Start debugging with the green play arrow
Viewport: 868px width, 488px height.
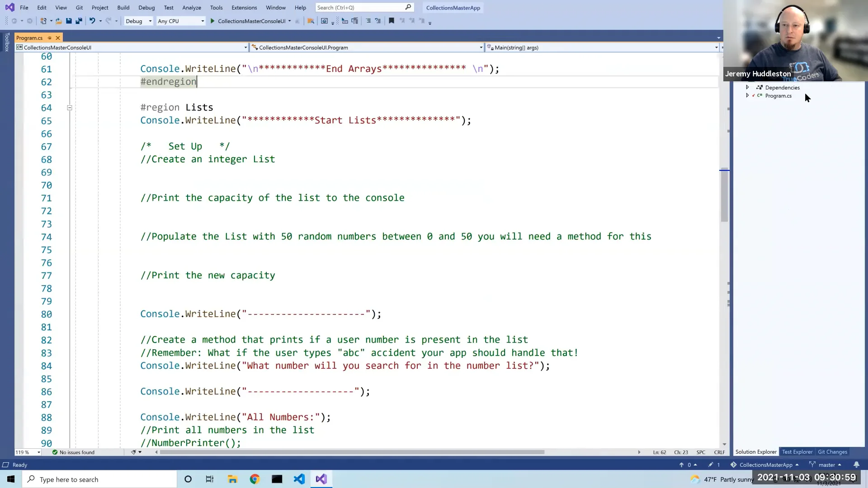212,21
